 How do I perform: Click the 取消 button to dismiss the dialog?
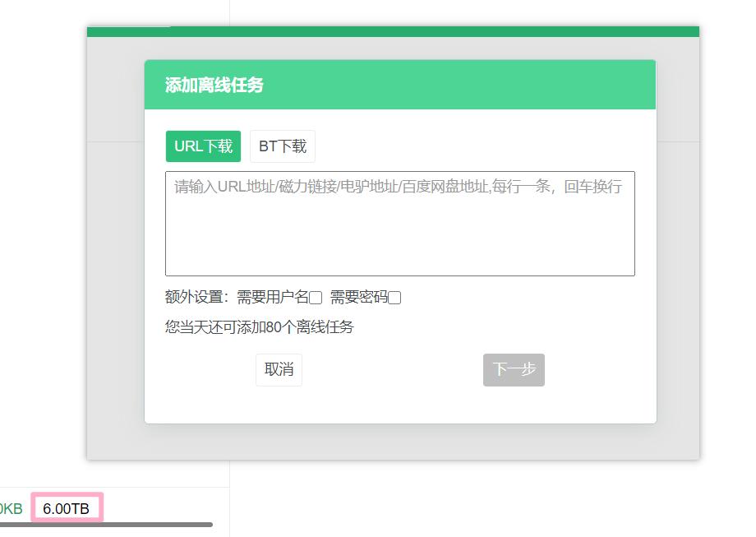[278, 369]
